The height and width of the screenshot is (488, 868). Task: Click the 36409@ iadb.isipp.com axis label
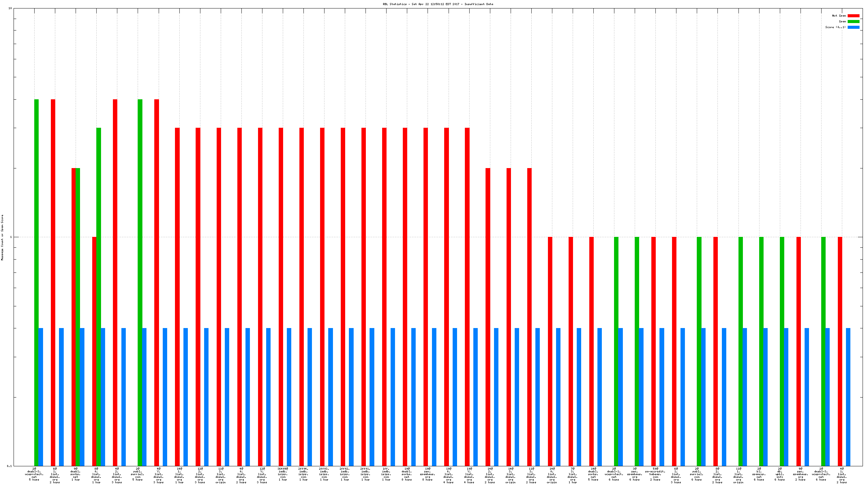click(283, 474)
